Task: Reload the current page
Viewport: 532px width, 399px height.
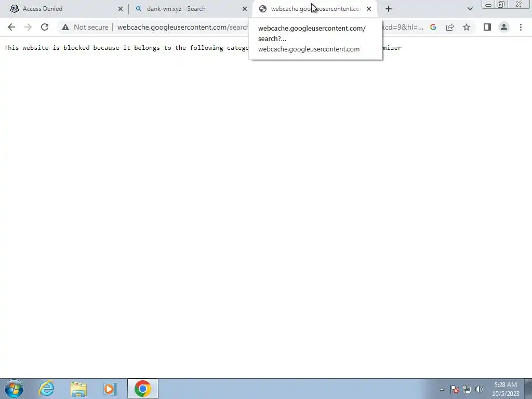Action: (45, 27)
